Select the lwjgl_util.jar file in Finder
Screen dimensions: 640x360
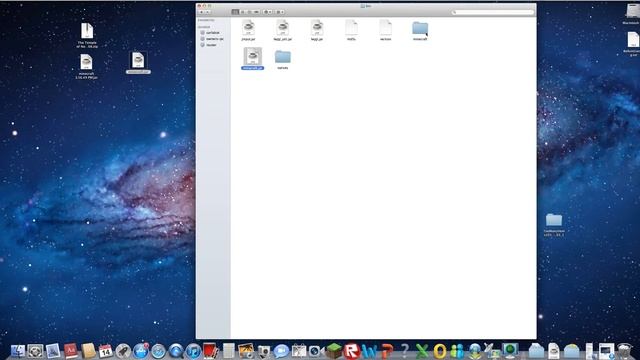coord(282,31)
